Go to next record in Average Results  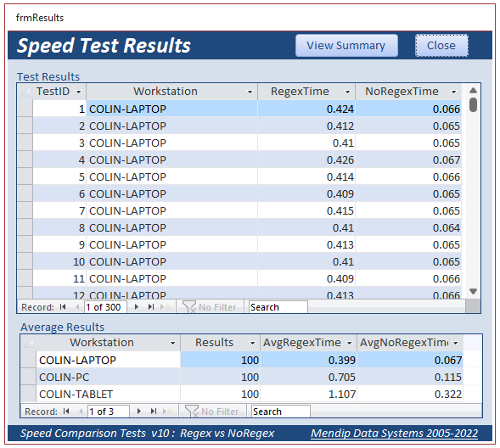click(139, 412)
